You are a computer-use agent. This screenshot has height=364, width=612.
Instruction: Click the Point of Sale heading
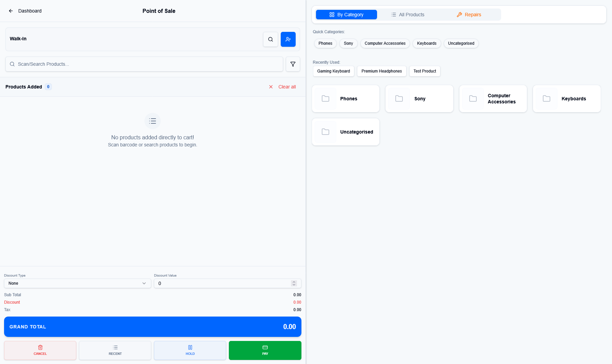click(x=159, y=11)
